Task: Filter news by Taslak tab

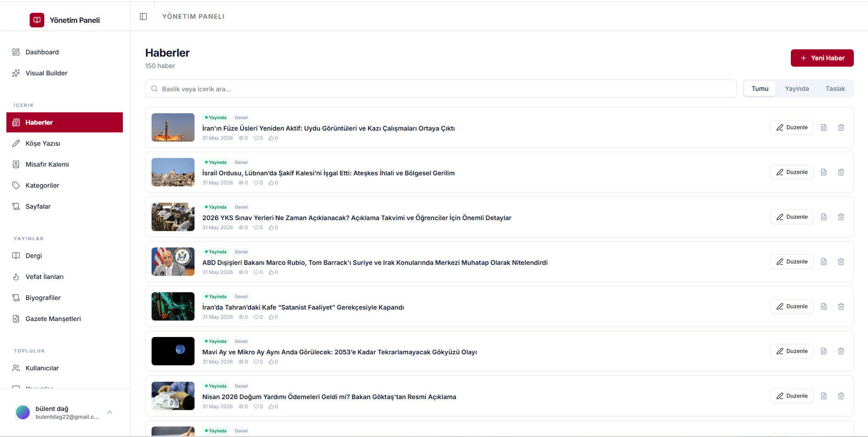Action: (x=835, y=89)
